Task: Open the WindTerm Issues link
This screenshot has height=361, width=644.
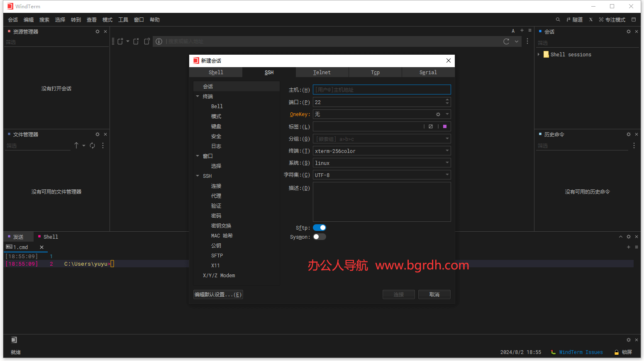Action: [x=581, y=352]
